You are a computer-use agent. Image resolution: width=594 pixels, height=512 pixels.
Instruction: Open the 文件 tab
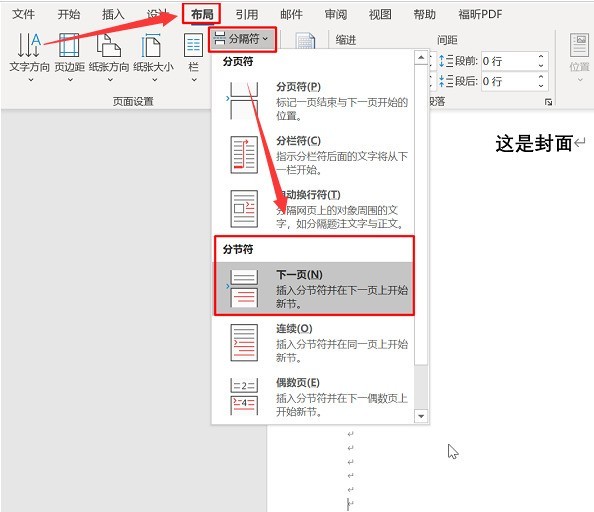23,14
